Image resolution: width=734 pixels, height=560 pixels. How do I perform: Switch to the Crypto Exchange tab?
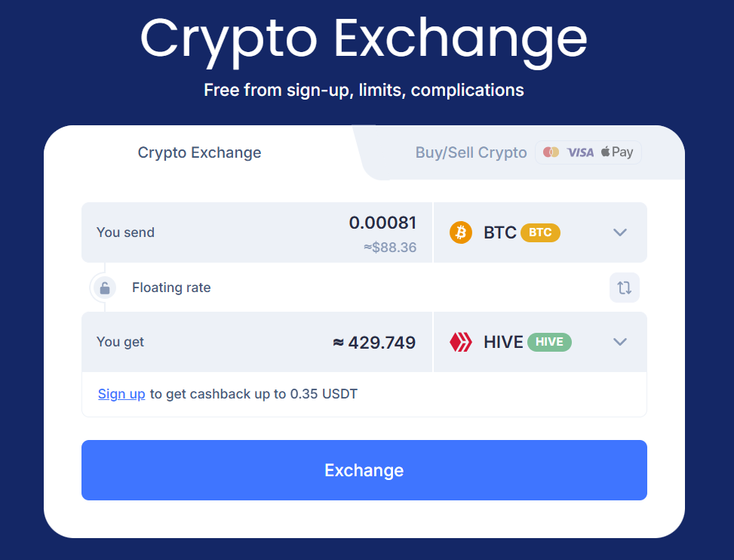coord(199,152)
